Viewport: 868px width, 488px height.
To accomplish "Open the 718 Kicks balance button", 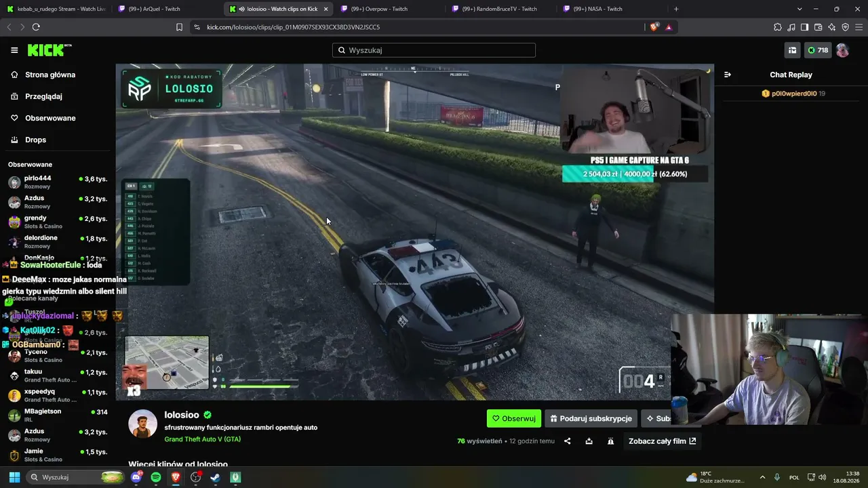I will (x=818, y=50).
